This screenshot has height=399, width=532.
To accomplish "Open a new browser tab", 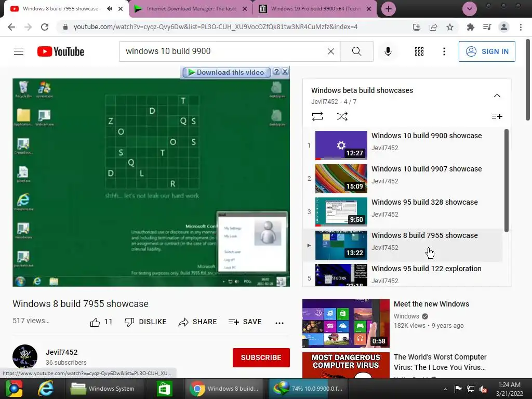I will point(389,9).
